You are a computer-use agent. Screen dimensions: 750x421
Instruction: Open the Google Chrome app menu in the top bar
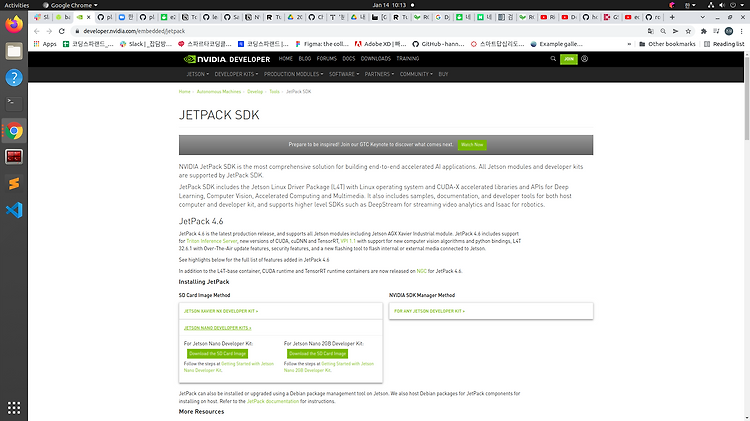tap(70, 5)
